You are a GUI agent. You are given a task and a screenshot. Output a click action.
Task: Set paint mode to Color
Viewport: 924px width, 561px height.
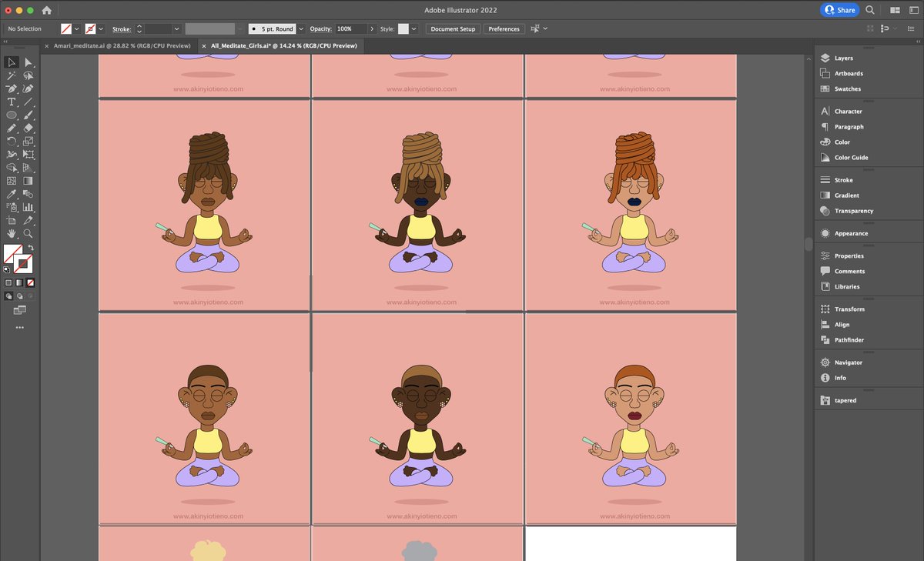click(8, 282)
